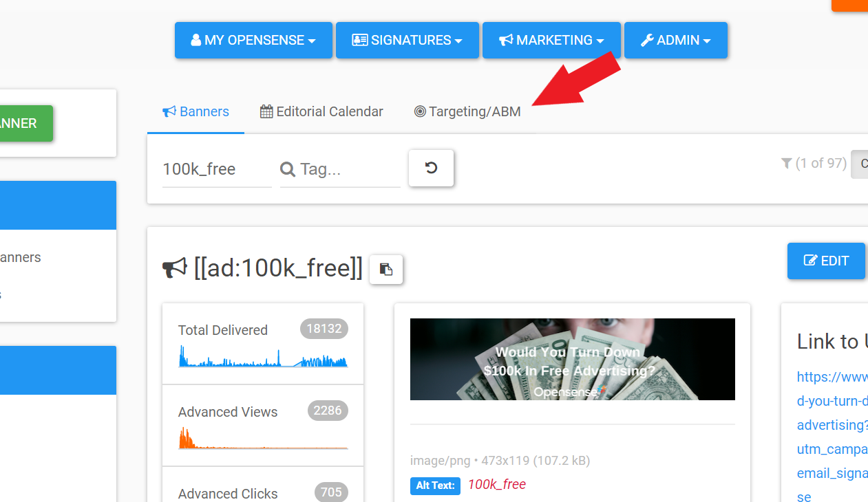The width and height of the screenshot is (868, 502).
Task: Switch to the Banners tab
Action: click(195, 111)
